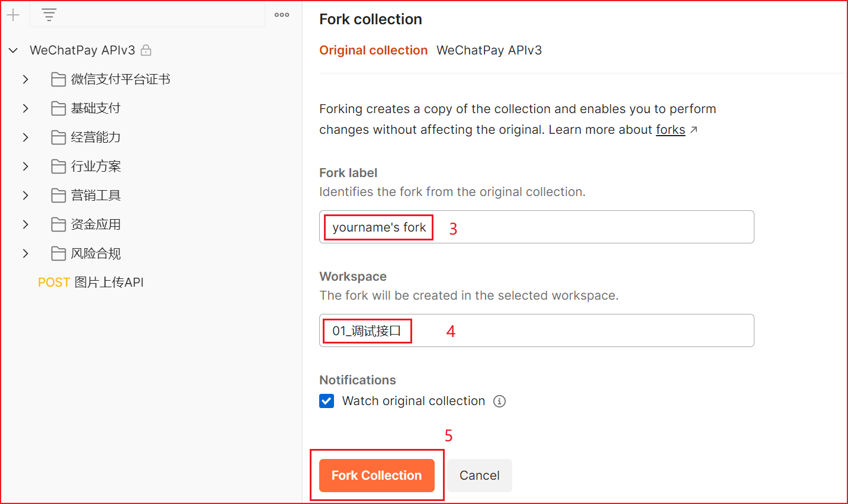Viewport: 848px width, 504px height.
Task: Expand the 微信支付平台证书 folder
Action: [x=25, y=79]
